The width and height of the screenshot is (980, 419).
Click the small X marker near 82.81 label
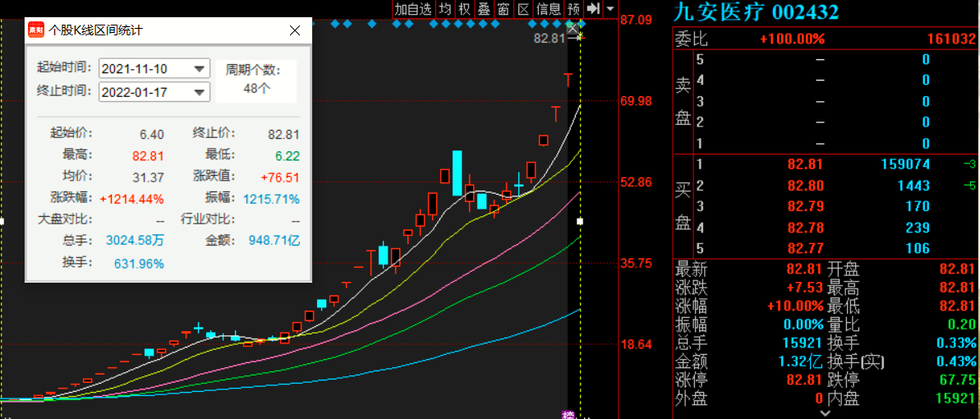coord(572,27)
